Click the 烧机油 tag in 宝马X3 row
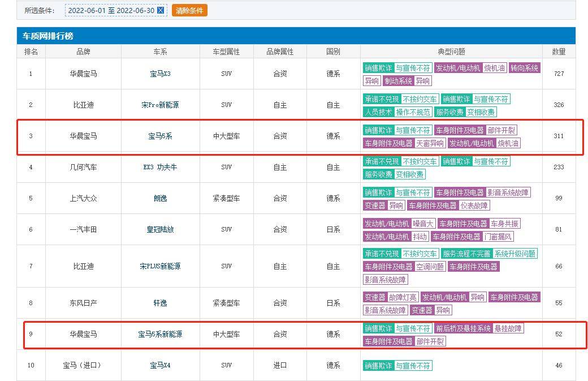Screen dimensions: 588x381 495,69
